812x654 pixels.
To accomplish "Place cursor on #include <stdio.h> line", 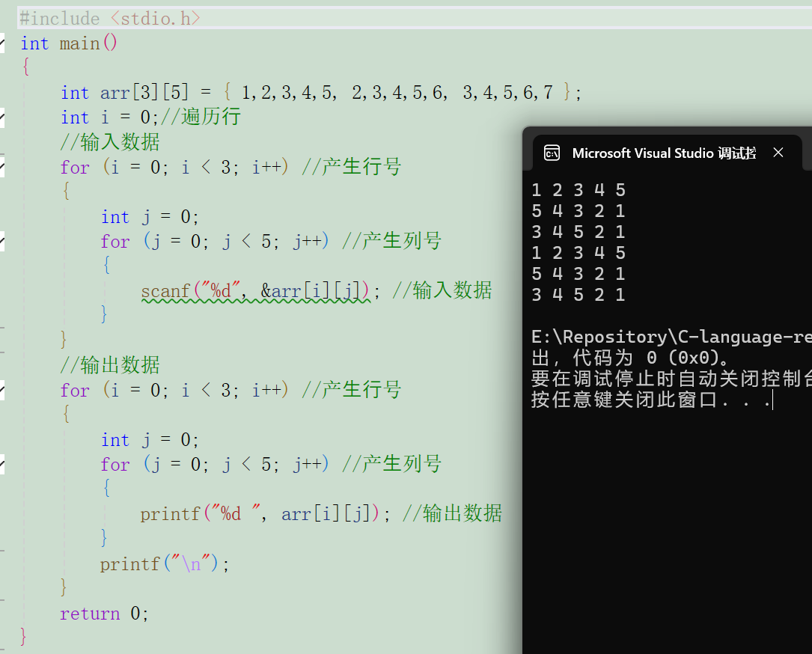I will [x=110, y=19].
